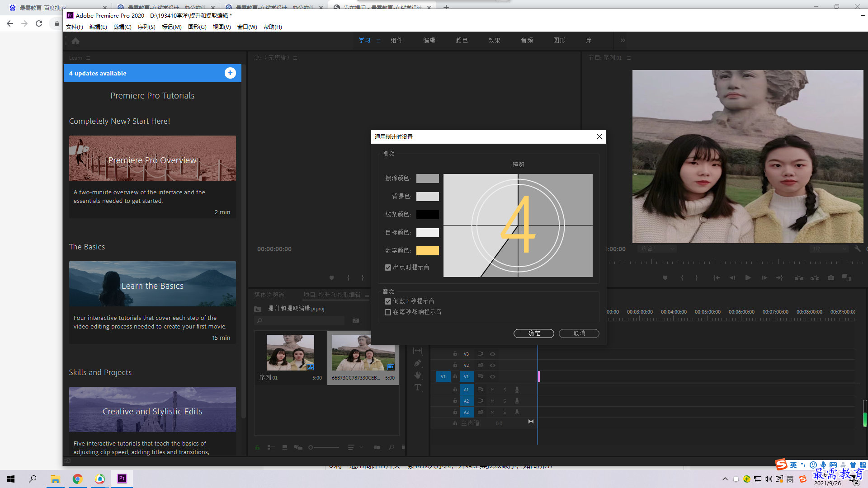Toggle V3 track output eye

tap(492, 354)
